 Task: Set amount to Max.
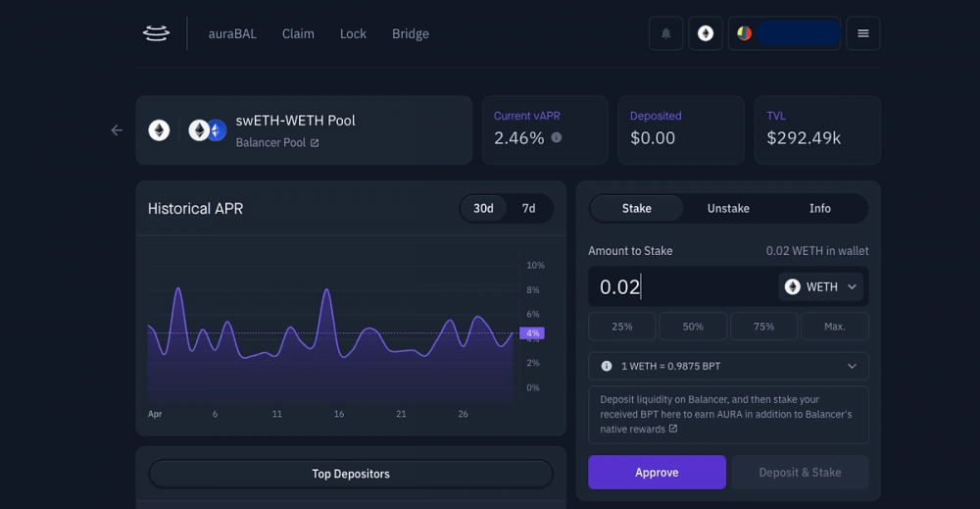tap(834, 327)
